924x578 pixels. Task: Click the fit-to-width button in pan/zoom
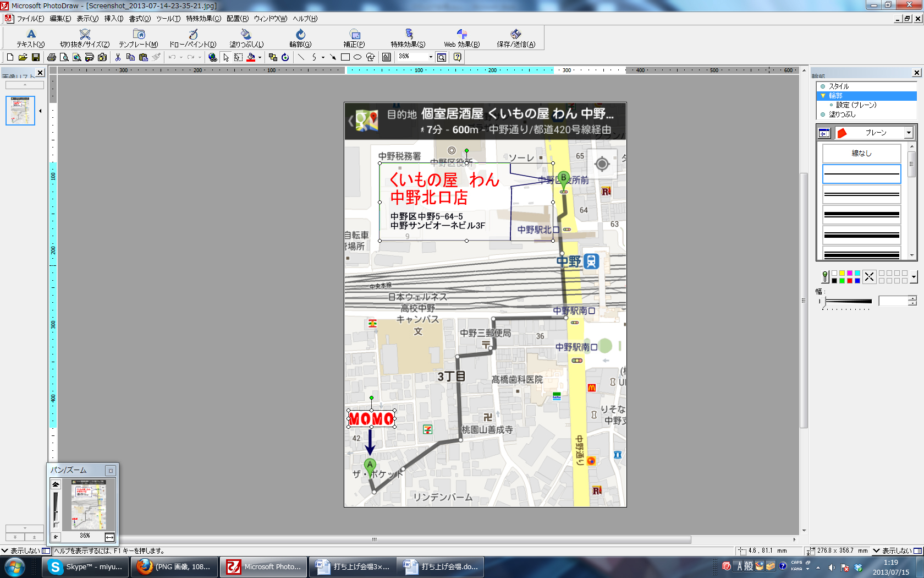(x=110, y=537)
